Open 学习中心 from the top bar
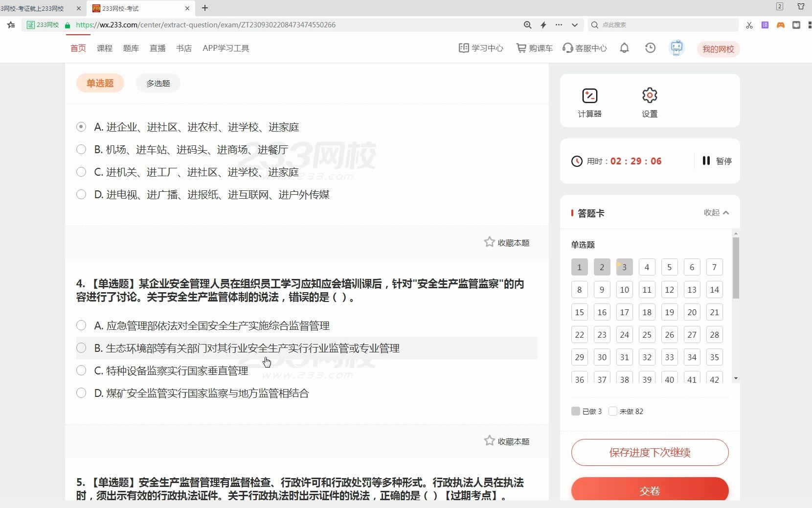Screen dimensions: 812x508 481,48
